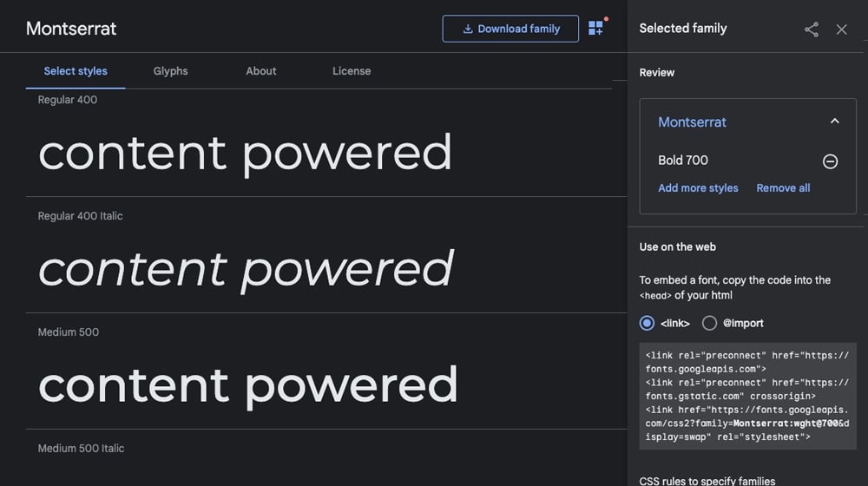Click the Selected family heading
This screenshot has width=868, height=486.
[x=683, y=29]
